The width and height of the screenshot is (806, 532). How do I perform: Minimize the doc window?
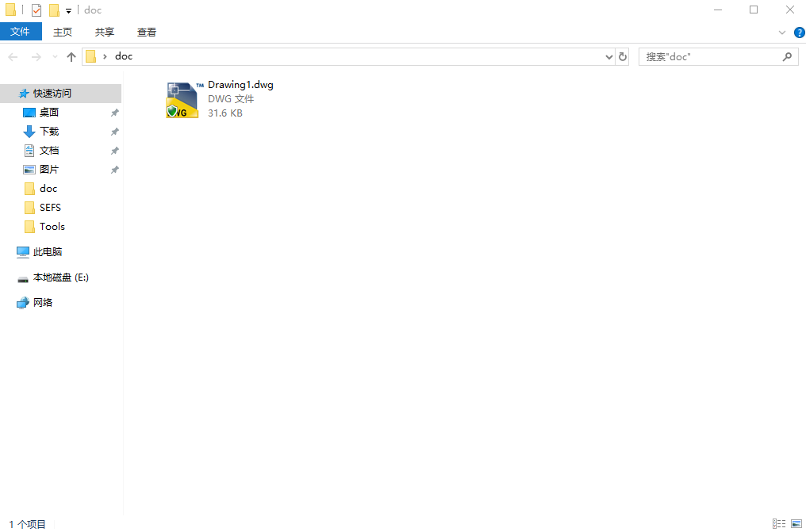coord(718,10)
